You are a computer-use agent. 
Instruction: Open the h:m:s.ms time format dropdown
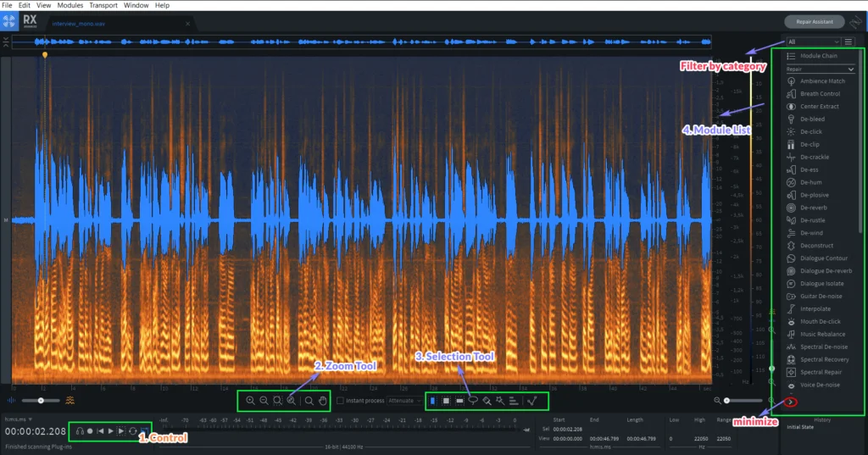coord(19,419)
